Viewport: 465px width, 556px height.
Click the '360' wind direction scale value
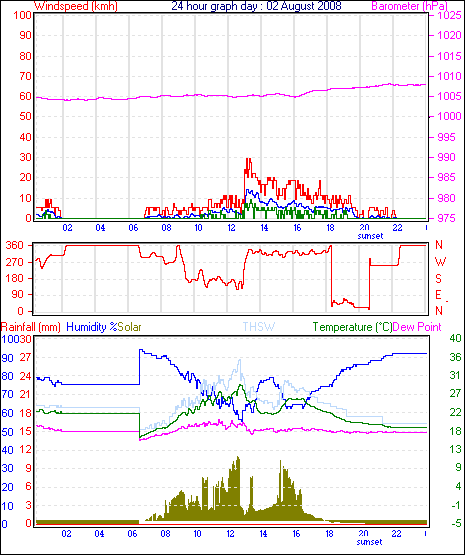pyautogui.click(x=15, y=245)
